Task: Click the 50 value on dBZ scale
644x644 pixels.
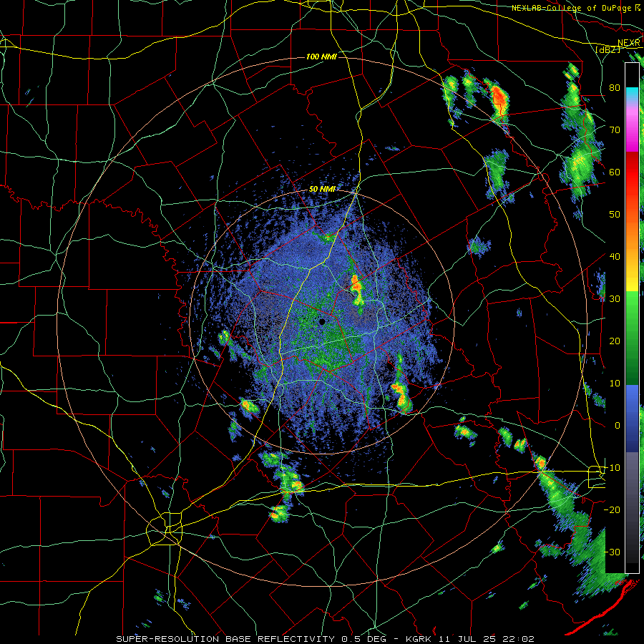Action: (615, 215)
